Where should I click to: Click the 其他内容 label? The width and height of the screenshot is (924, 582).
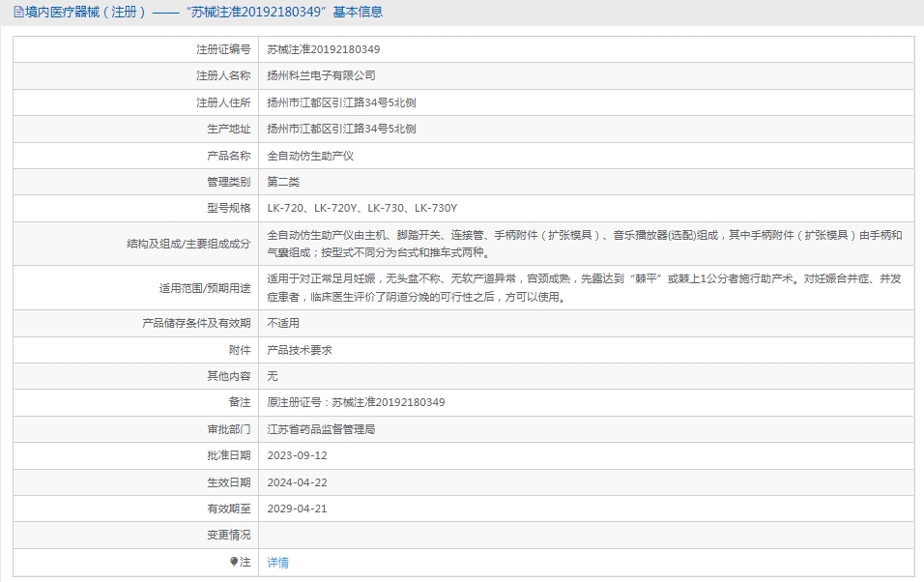[x=229, y=376]
